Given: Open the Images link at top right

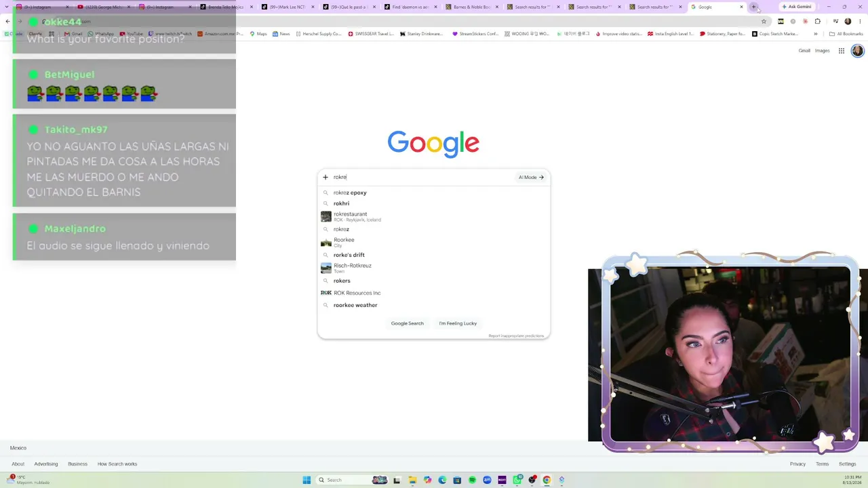Looking at the screenshot, I should point(822,51).
